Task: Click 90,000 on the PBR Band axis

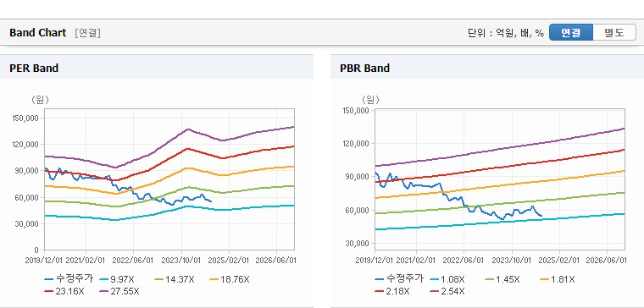Action: point(358,177)
